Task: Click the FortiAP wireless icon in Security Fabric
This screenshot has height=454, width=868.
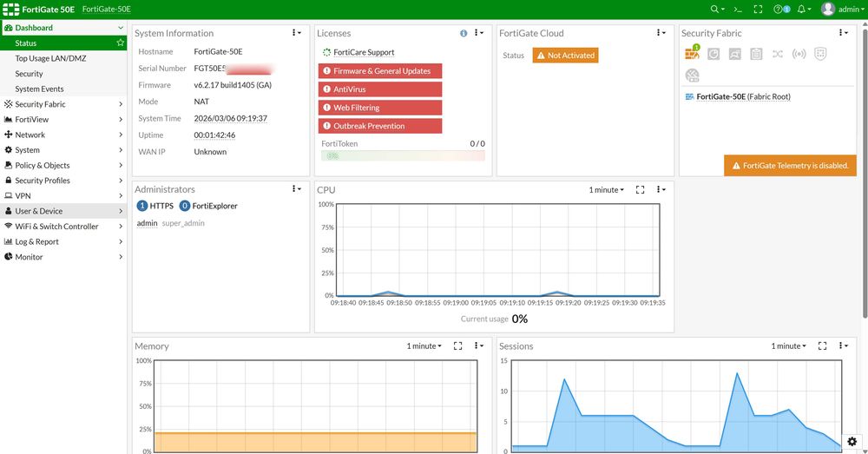Action: click(799, 54)
